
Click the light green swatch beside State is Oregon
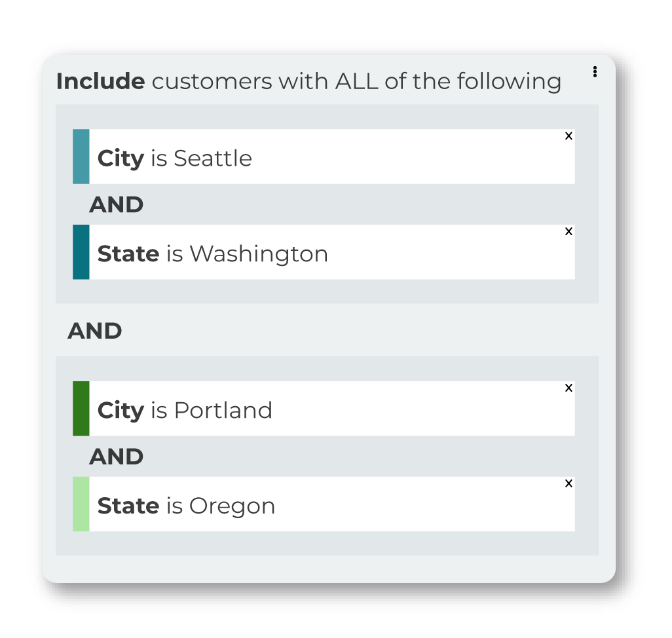[x=81, y=504]
